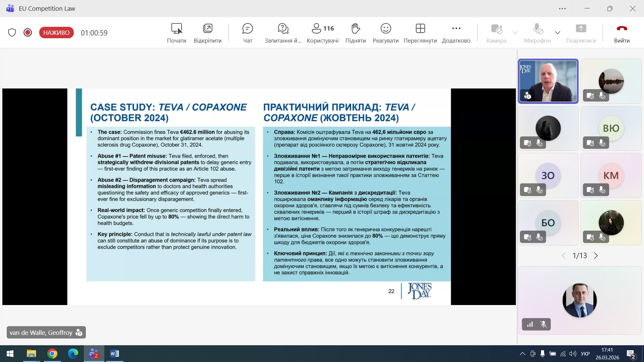Show participants list (Користувачі 116)
644x362 pixels.
click(x=322, y=33)
